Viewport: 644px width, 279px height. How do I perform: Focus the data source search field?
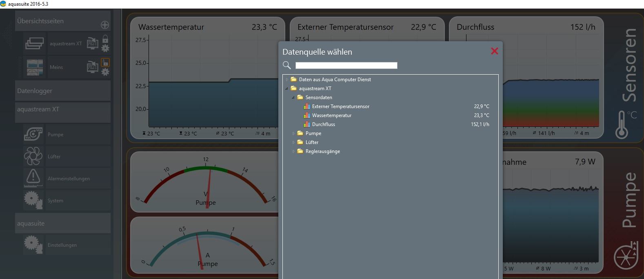346,65
